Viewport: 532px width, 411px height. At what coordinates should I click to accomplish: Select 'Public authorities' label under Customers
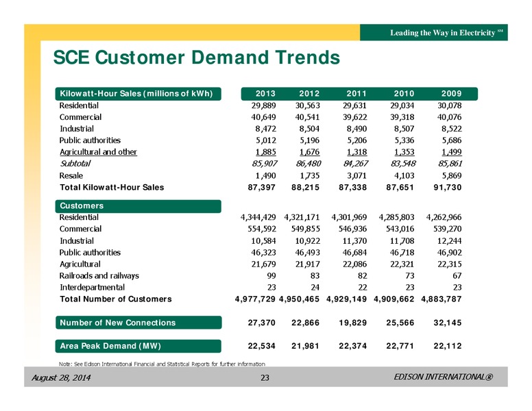pos(90,253)
